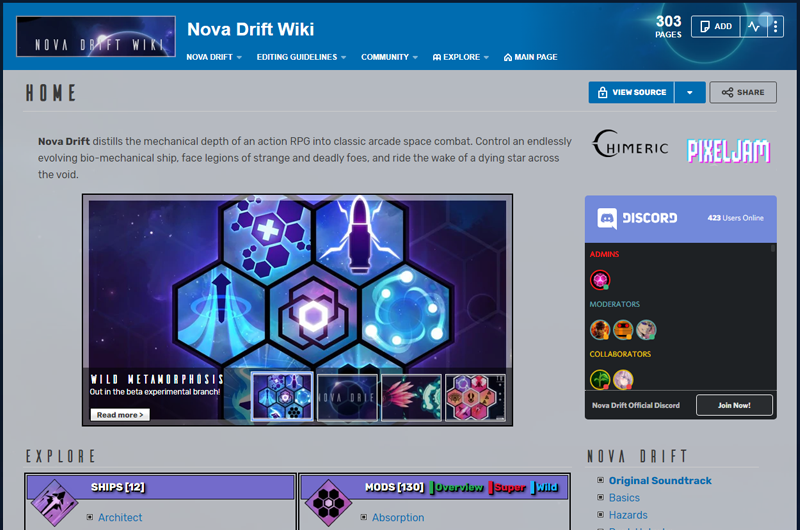Select the second moderator robot avatar

coord(623,330)
